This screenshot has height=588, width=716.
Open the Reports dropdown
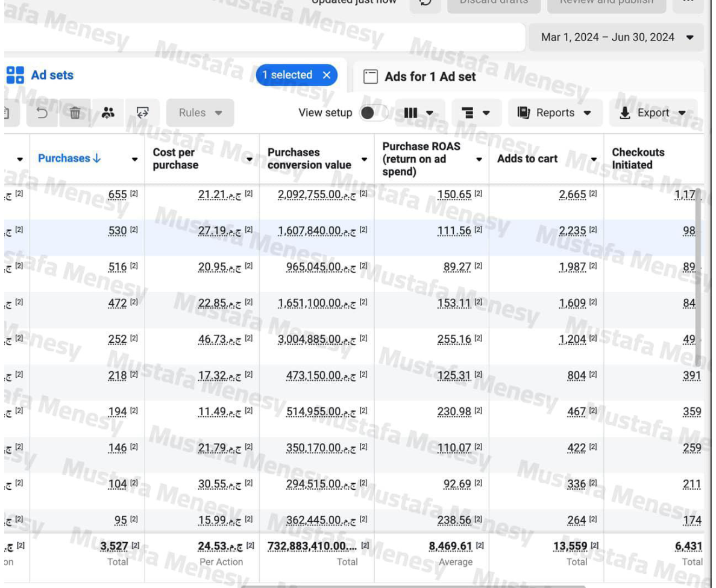coord(554,113)
